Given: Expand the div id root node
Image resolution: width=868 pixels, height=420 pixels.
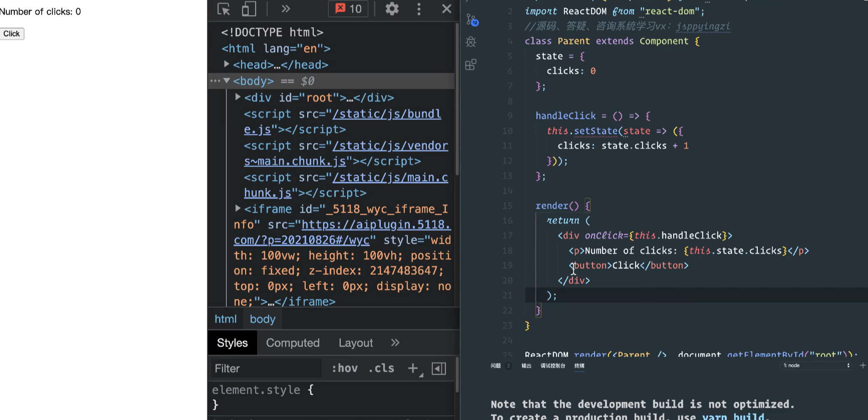Looking at the screenshot, I should tap(238, 97).
